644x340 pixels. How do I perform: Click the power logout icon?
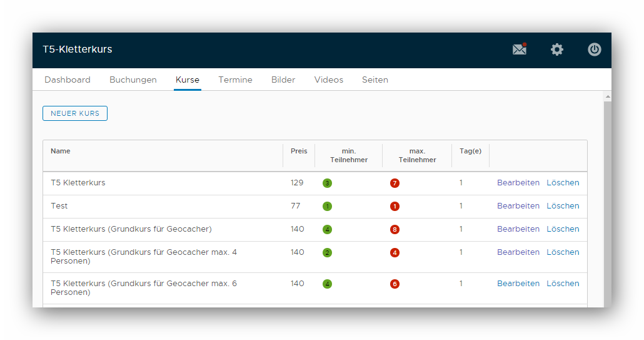click(595, 49)
